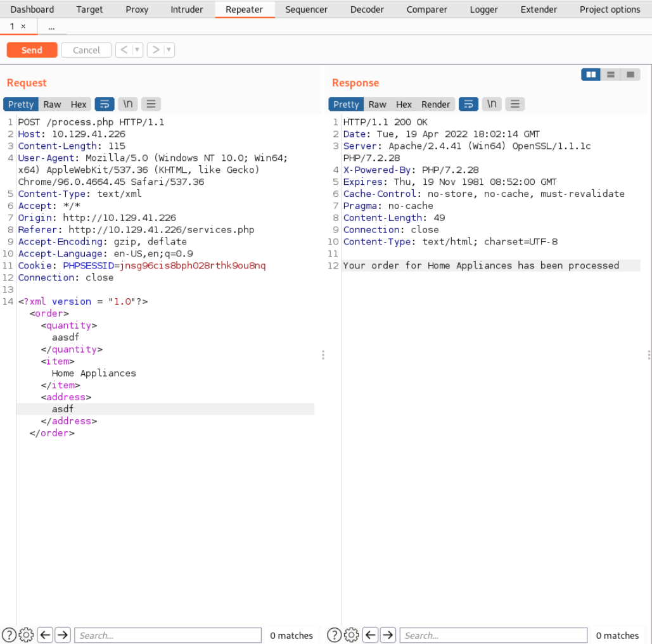Open Response search settings gear

point(352,635)
